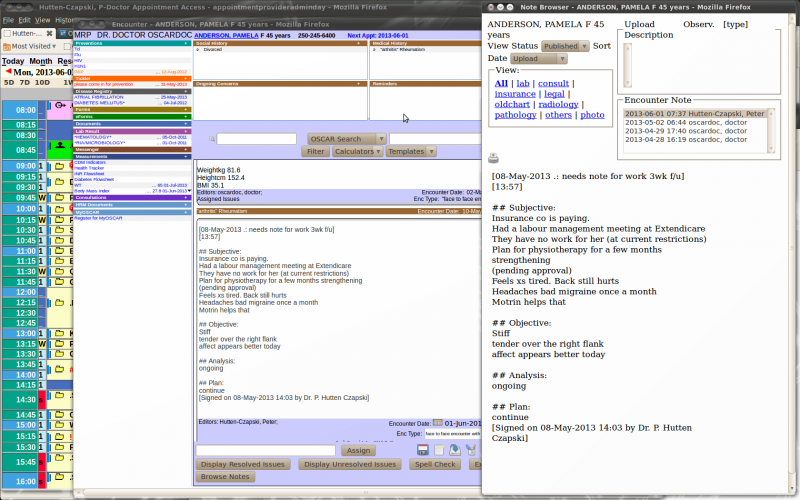Open the folder icon at 11:30 appointment
The height and width of the screenshot is (500, 800).
point(59,271)
